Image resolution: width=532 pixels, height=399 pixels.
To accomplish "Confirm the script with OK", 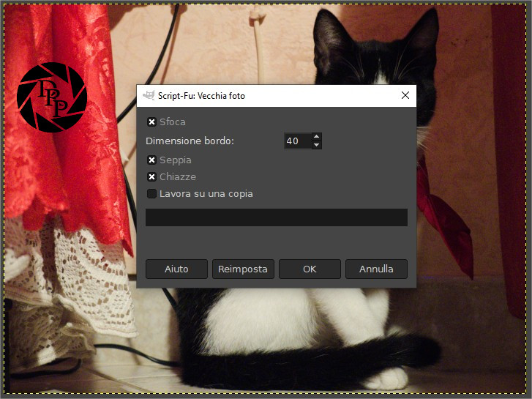I will 310,269.
